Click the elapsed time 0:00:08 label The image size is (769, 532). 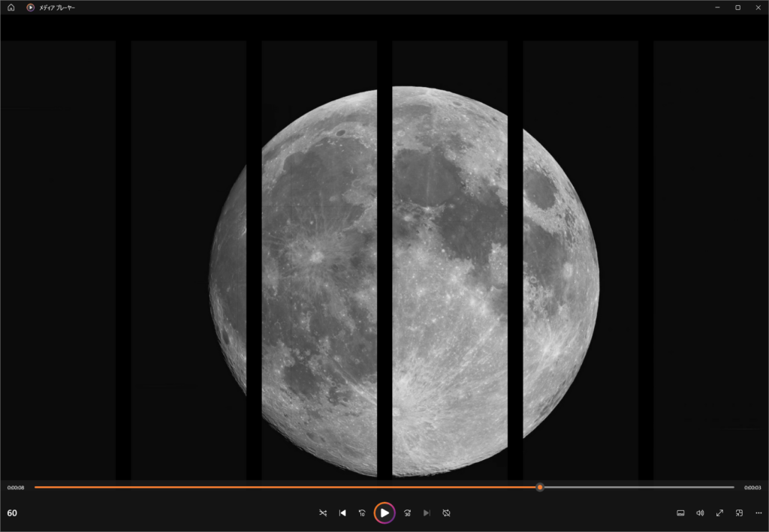16,488
